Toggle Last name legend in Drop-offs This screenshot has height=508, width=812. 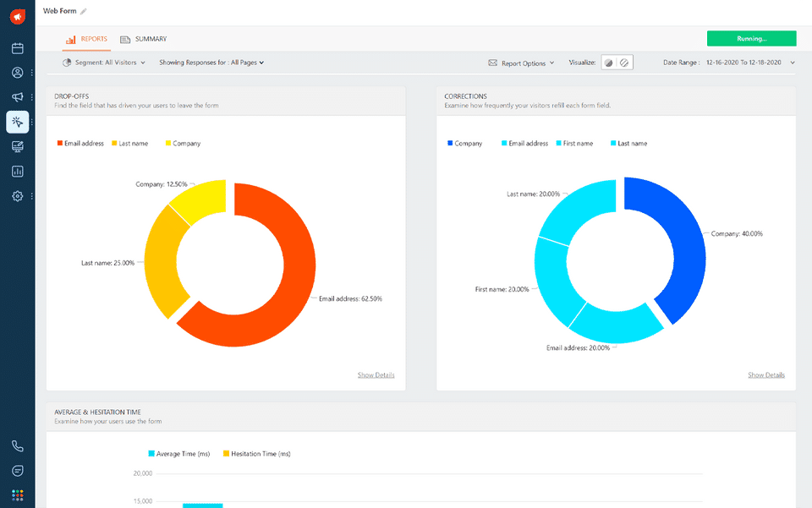click(130, 144)
